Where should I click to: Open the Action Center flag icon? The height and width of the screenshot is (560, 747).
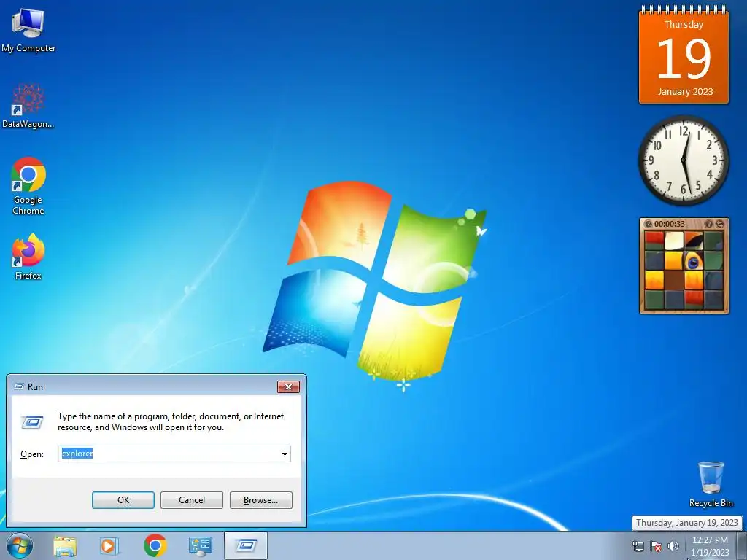click(x=656, y=546)
